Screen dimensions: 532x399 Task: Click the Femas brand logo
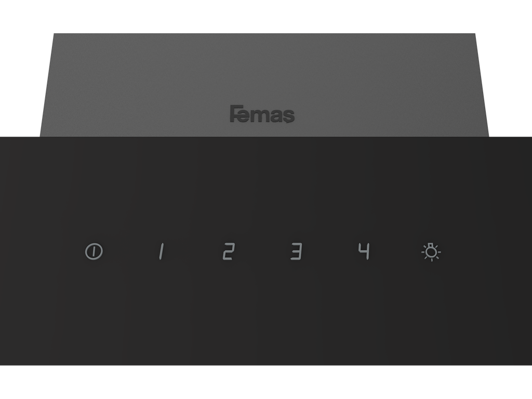262,114
